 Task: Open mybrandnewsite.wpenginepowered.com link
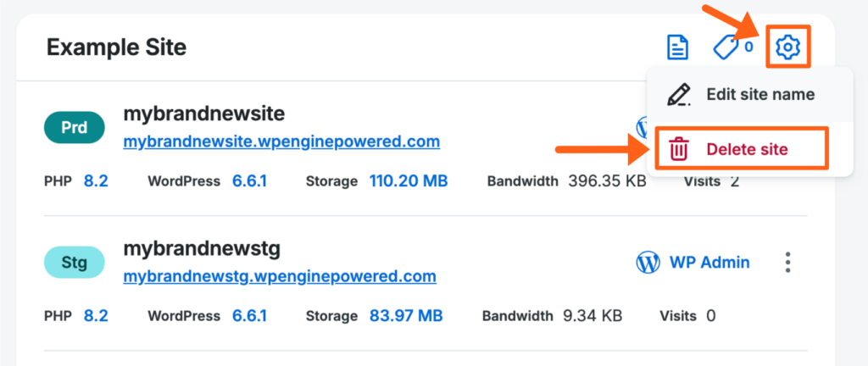[281, 141]
